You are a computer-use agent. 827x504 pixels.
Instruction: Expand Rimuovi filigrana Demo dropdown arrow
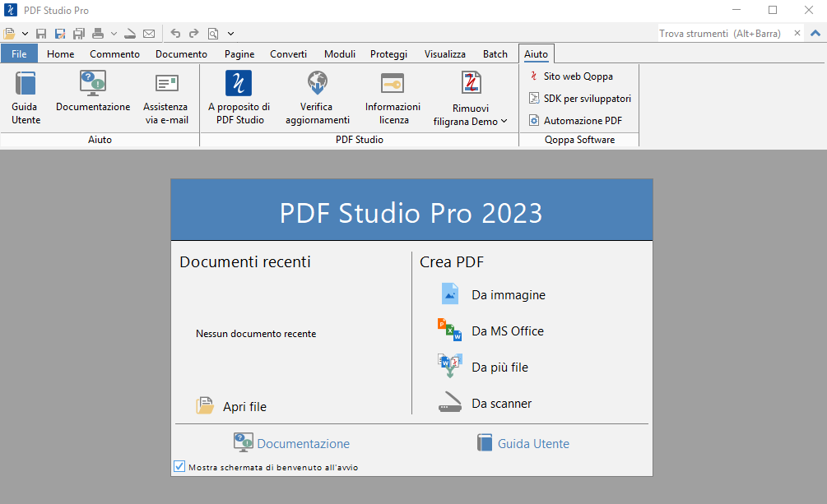tap(504, 121)
